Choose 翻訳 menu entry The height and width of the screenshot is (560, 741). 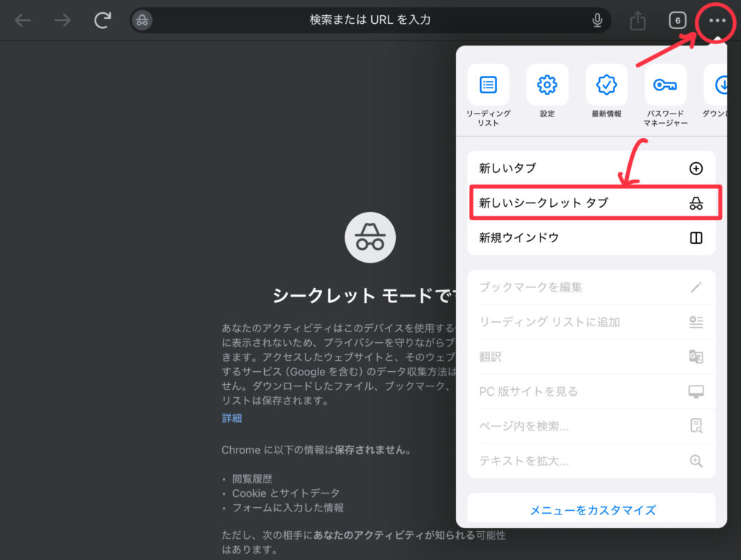tap(591, 357)
